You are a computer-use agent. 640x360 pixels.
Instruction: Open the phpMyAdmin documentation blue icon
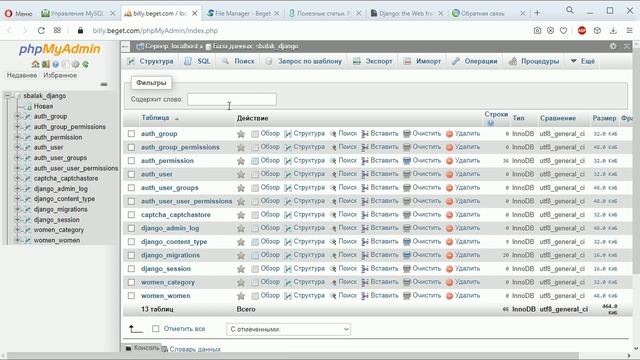coord(56,64)
